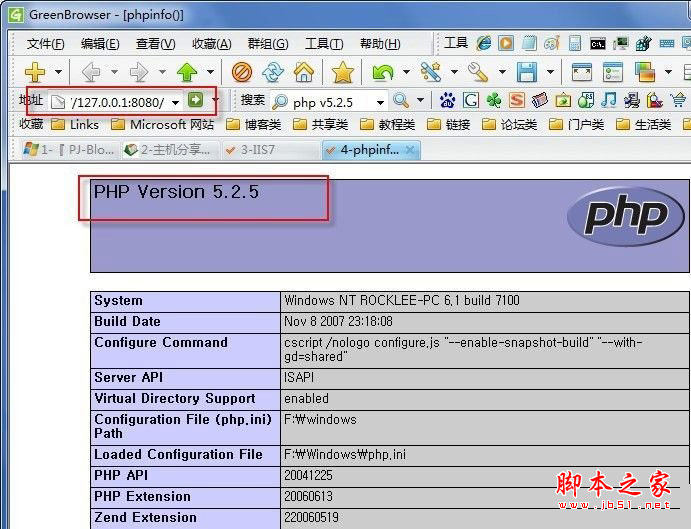691x529 pixels.
Task: Open dropdown arrow next to Up icon
Action: click(210, 72)
